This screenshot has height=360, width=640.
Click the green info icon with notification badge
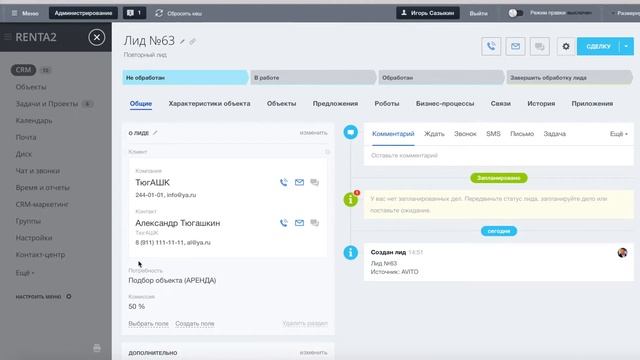point(351,199)
